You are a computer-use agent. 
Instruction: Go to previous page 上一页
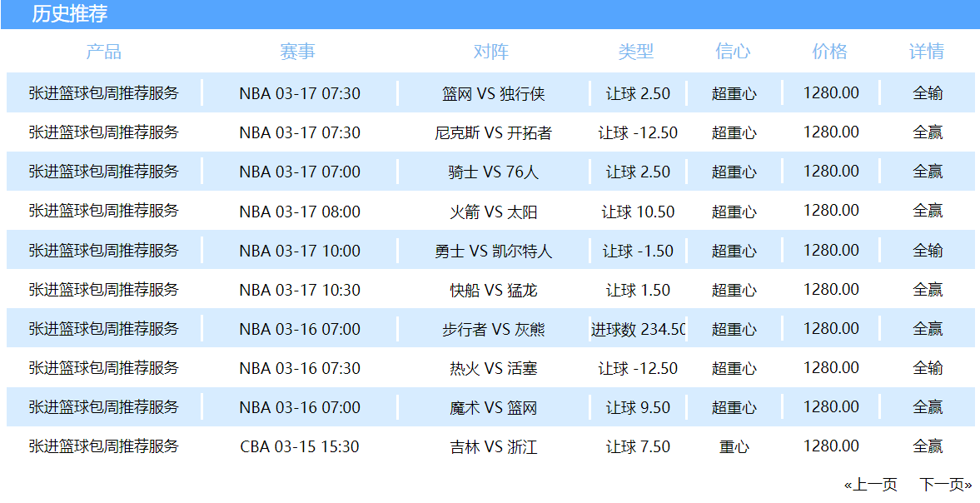pyautogui.click(x=871, y=484)
